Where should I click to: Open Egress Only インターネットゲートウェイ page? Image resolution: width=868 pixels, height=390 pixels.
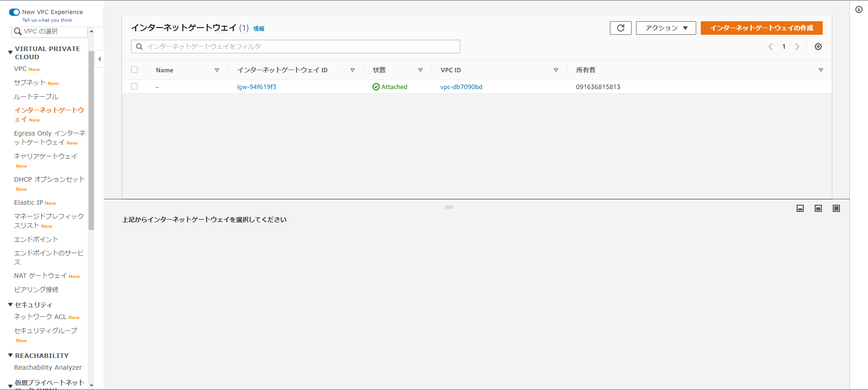(50, 138)
